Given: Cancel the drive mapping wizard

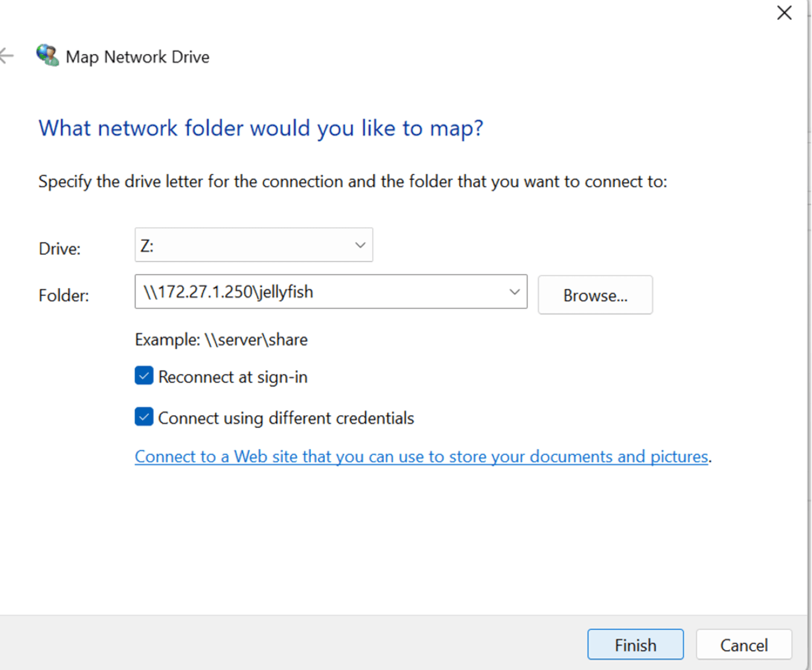Looking at the screenshot, I should click(744, 644).
